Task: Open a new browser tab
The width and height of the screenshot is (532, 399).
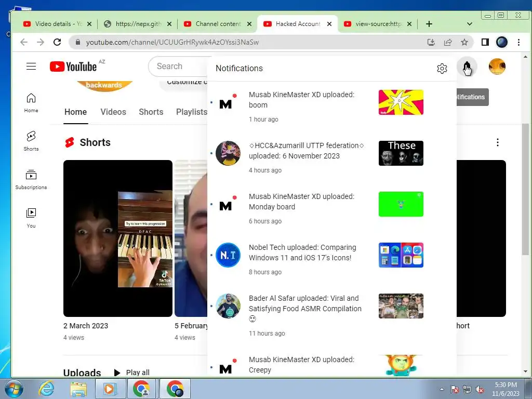Action: [429, 24]
